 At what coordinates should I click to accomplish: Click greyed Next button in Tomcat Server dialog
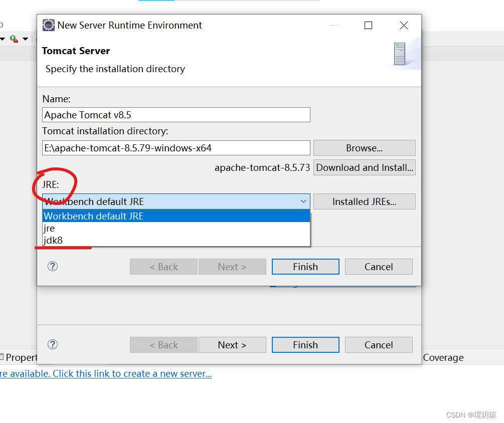[232, 267]
